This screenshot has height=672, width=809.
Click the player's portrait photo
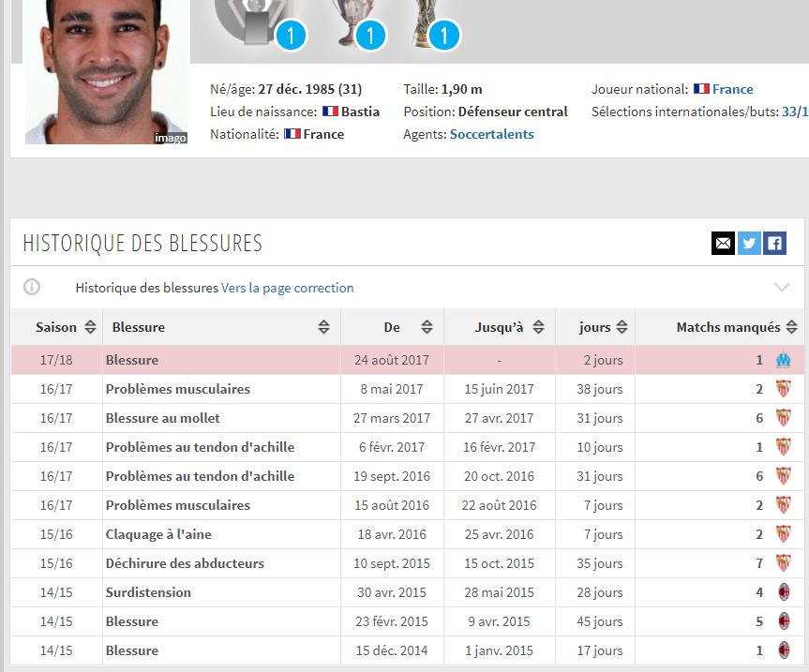click(100, 70)
